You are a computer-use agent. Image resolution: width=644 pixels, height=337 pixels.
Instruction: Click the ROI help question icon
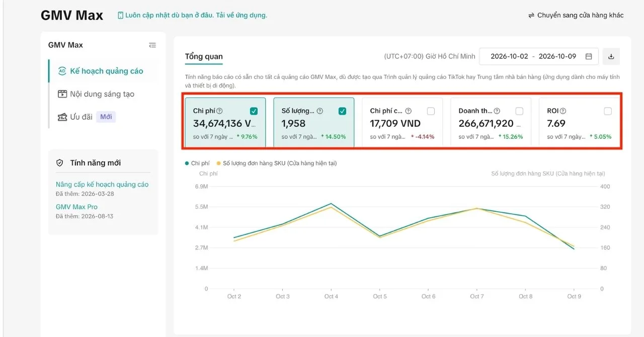tap(563, 111)
